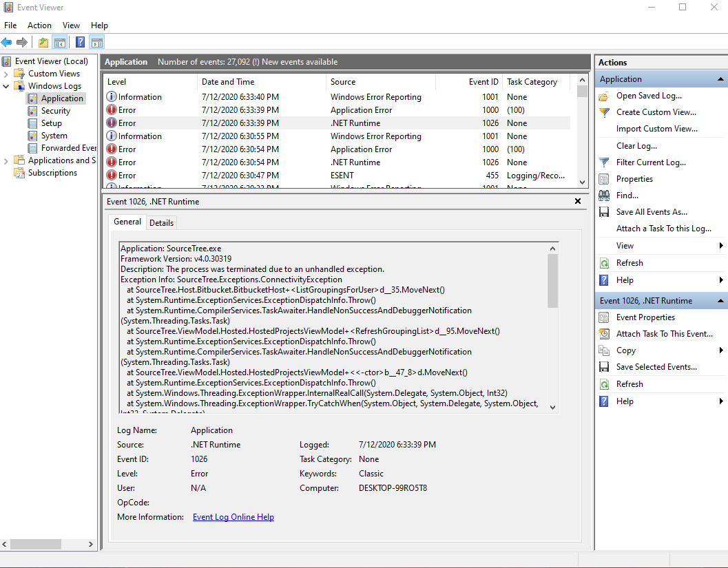Click the computer name DESKTOP-99RO5T8
728x568 pixels.
click(393, 488)
